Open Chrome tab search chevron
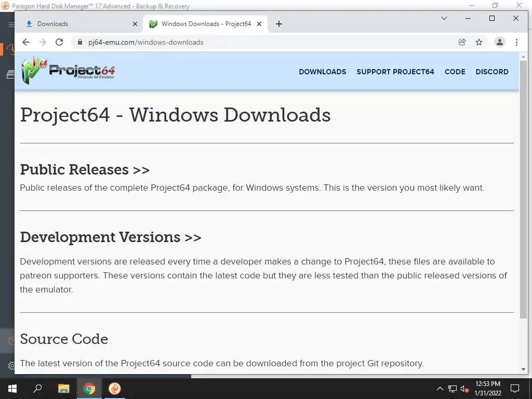This screenshot has width=532, height=399. [444, 18]
